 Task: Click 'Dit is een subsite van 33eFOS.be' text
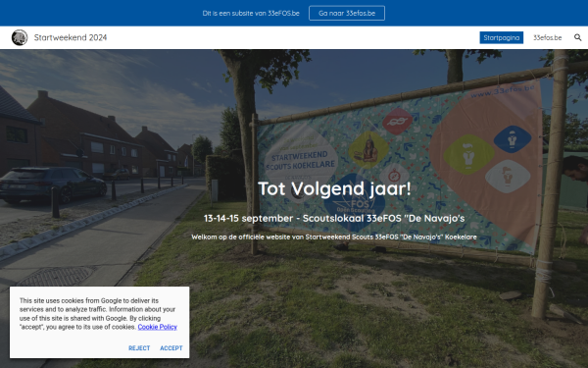click(x=251, y=13)
